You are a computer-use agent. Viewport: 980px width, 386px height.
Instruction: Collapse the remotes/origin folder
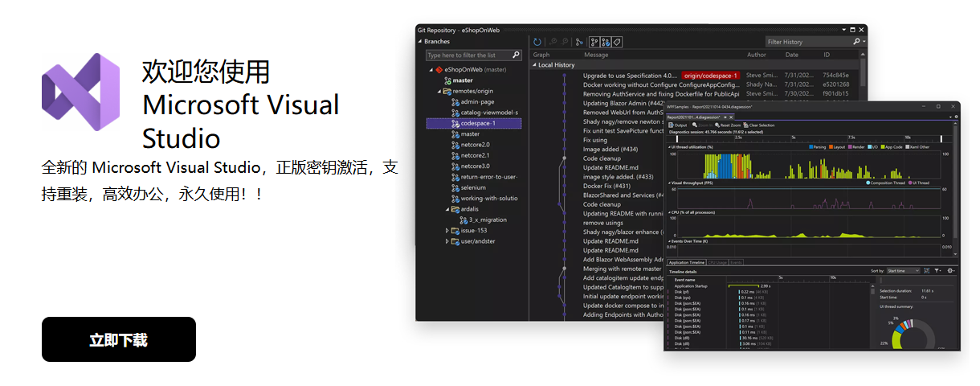pos(438,92)
